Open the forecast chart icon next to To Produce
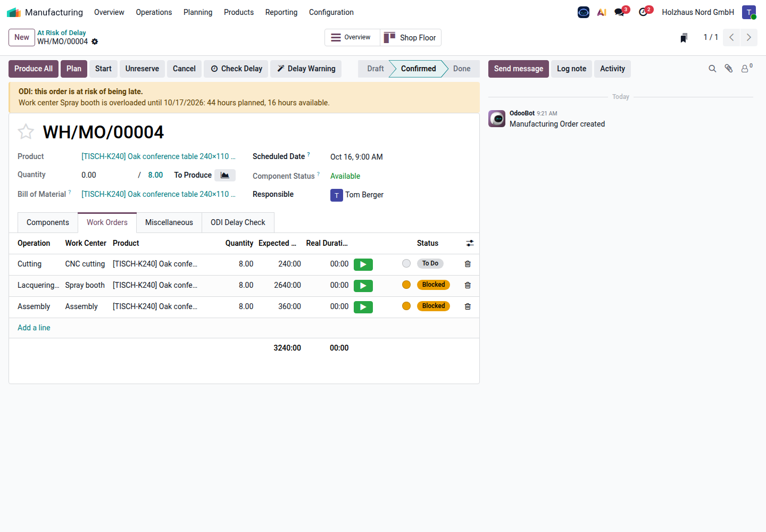The image size is (766, 532). 225,175
